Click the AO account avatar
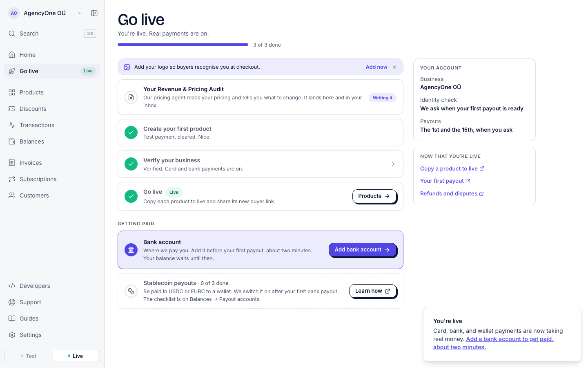 click(x=14, y=13)
